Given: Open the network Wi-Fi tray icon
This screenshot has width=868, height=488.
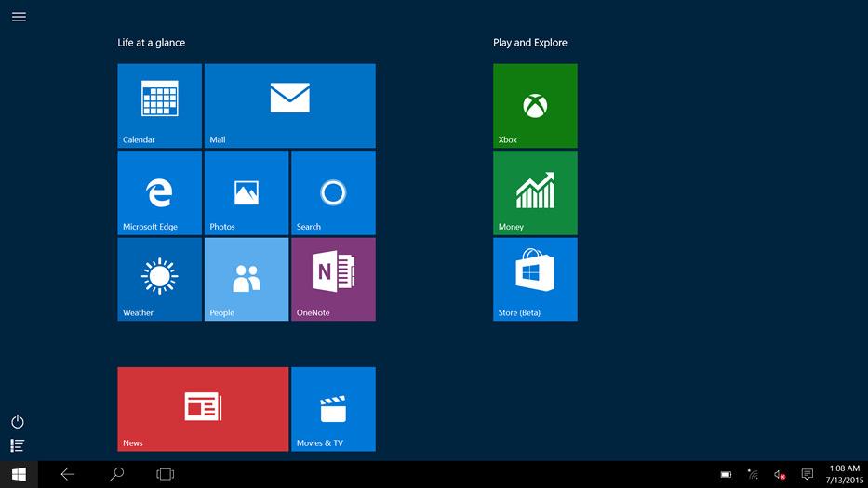Looking at the screenshot, I should [x=753, y=474].
